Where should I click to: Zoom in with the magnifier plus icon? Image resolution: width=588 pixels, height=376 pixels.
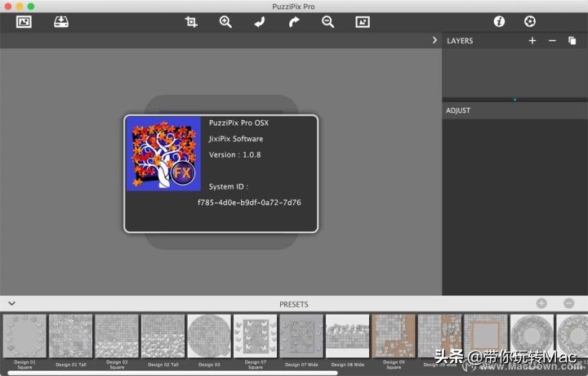pyautogui.click(x=225, y=22)
